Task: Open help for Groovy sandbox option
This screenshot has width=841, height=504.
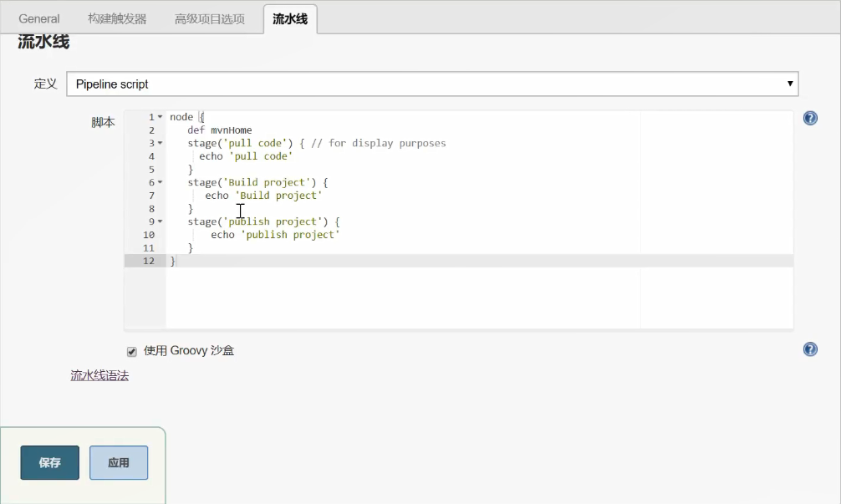Action: click(x=810, y=349)
